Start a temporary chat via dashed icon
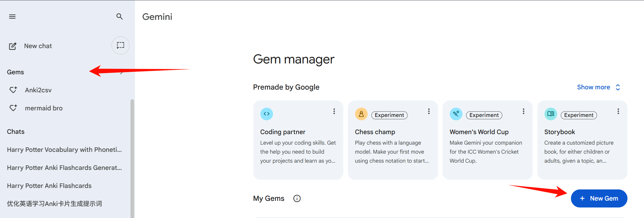Image resolution: width=644 pixels, height=218 pixels. pos(121,45)
